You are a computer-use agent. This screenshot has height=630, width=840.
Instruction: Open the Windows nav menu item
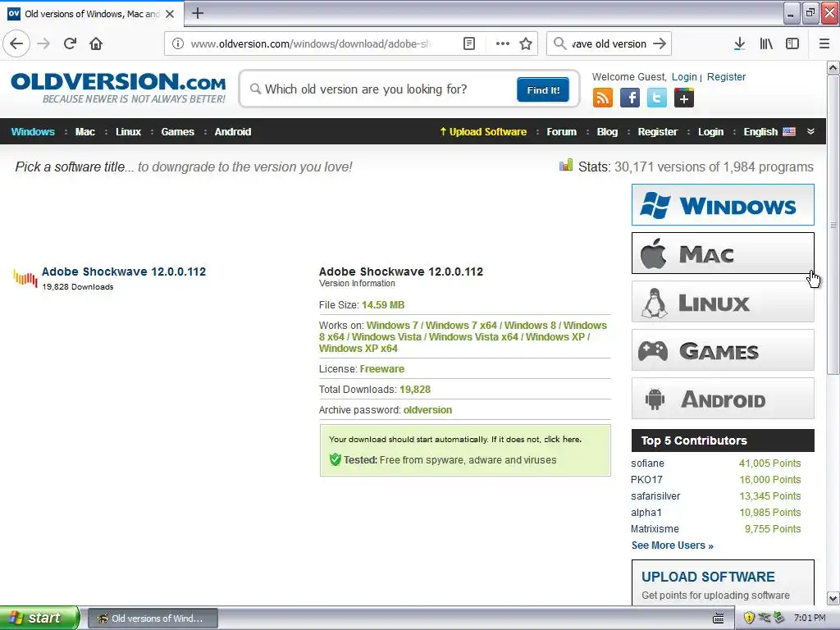33,132
